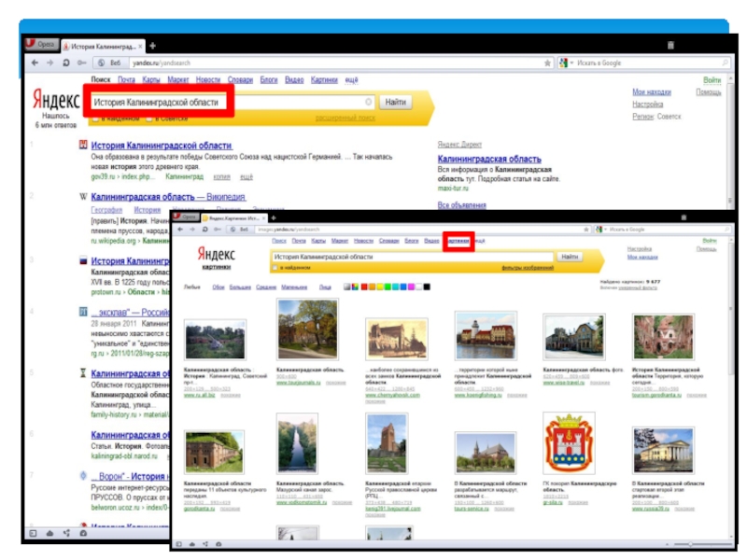Open new tab with plus in back window
Image resolution: width=747 pixels, height=560 pixels.
point(152,46)
